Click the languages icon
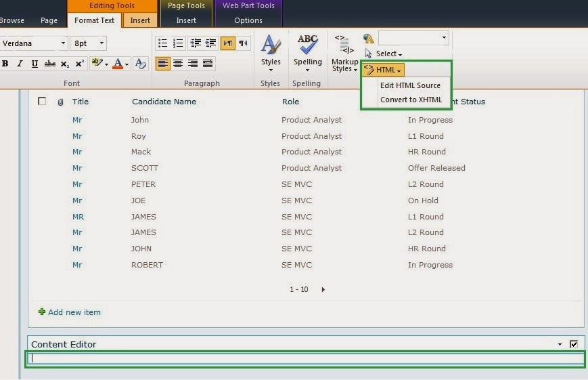 [369, 39]
